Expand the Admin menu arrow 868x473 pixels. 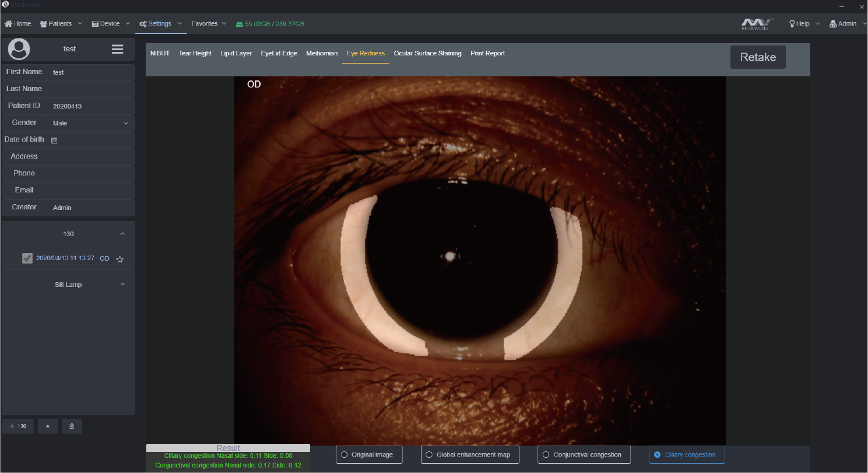864,24
